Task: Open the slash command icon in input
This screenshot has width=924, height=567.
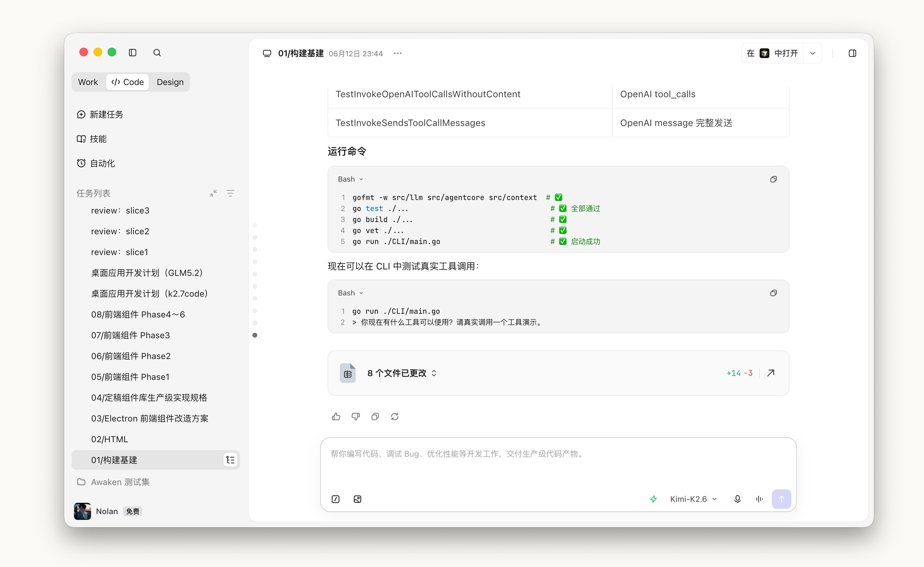Action: (x=335, y=499)
